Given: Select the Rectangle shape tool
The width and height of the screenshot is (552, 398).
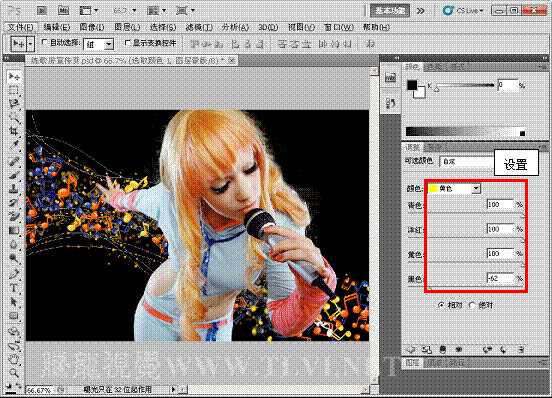Looking at the screenshot, I should coord(14,316).
